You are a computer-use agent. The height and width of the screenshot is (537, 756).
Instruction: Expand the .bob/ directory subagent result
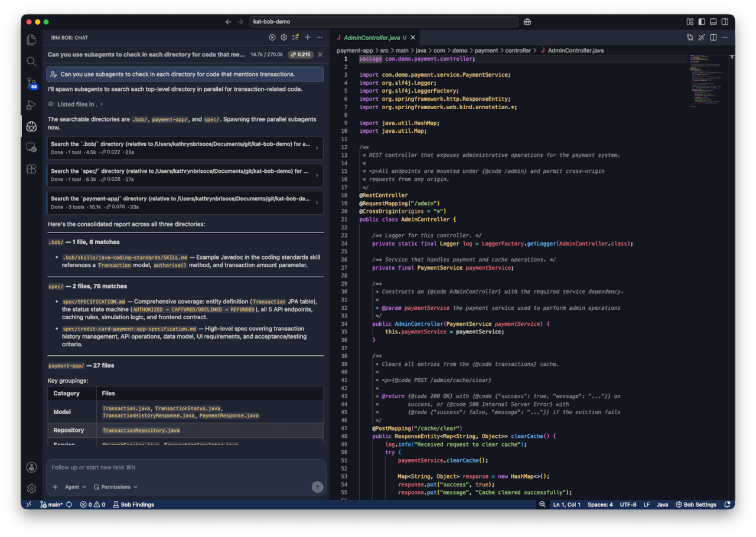(185, 148)
